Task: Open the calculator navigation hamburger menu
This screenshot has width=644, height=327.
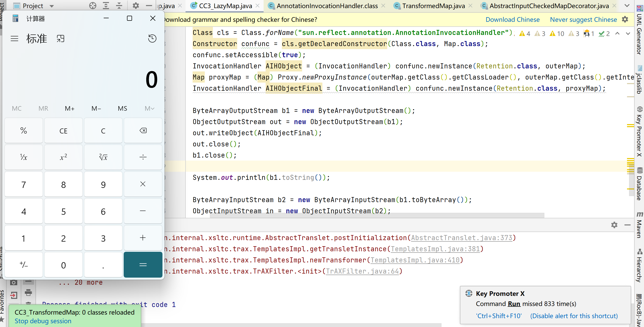Action: point(14,39)
